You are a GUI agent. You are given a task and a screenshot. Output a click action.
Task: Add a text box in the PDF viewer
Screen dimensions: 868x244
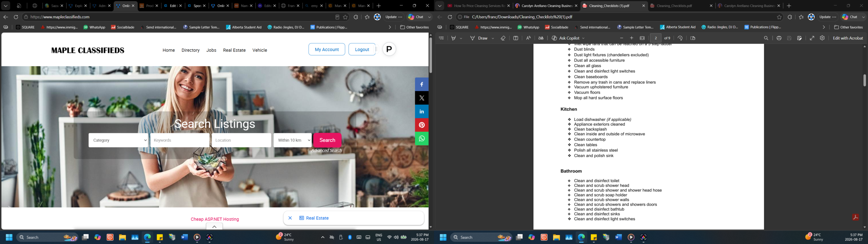point(516,38)
